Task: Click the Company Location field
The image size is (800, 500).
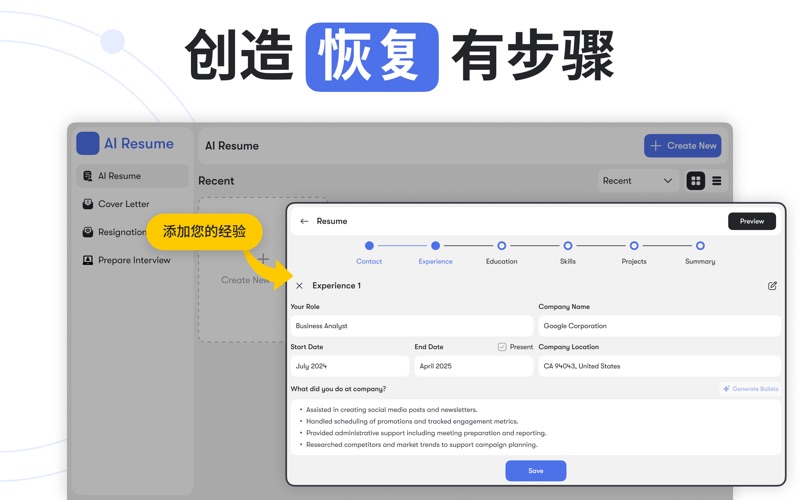Action: point(660,366)
